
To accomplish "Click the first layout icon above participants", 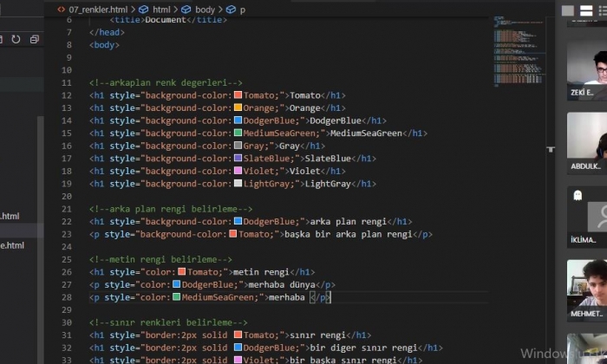I will click(x=568, y=10).
